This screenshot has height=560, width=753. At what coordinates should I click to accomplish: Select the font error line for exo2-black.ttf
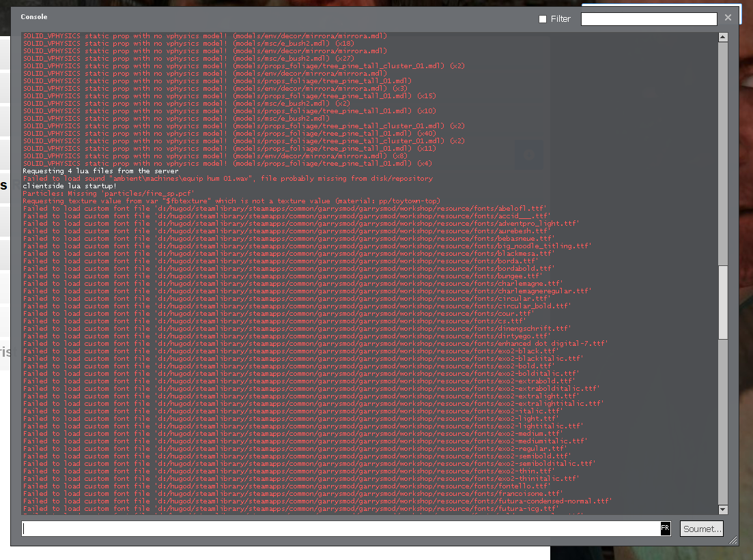291,351
